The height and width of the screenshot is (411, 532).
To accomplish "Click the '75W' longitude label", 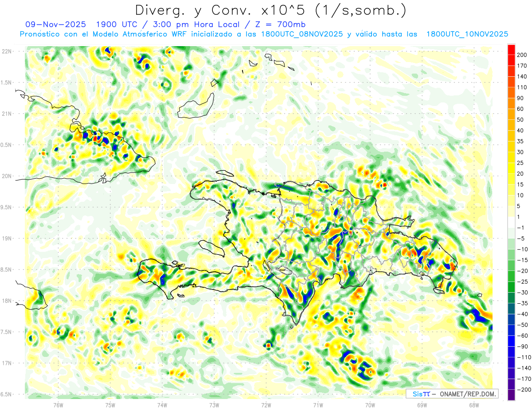I will click(110, 405).
